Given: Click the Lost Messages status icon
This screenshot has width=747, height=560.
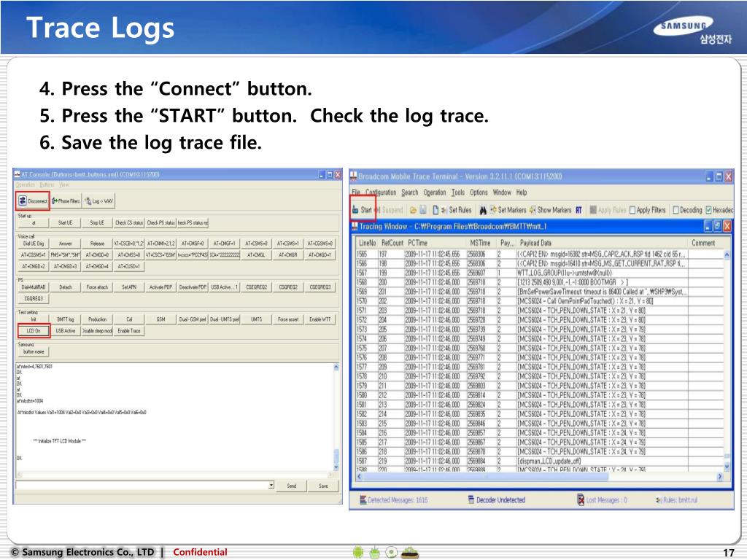Looking at the screenshot, I should (581, 499).
